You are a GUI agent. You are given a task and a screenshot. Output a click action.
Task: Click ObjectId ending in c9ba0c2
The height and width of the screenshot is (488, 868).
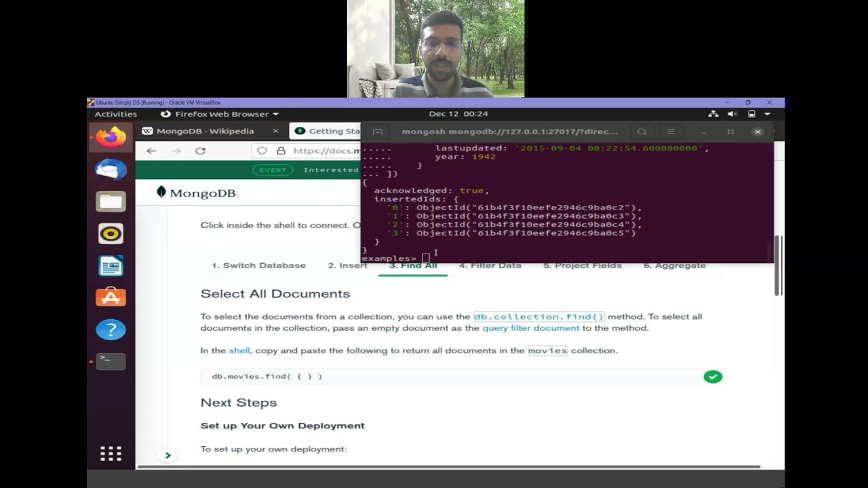[526, 207]
